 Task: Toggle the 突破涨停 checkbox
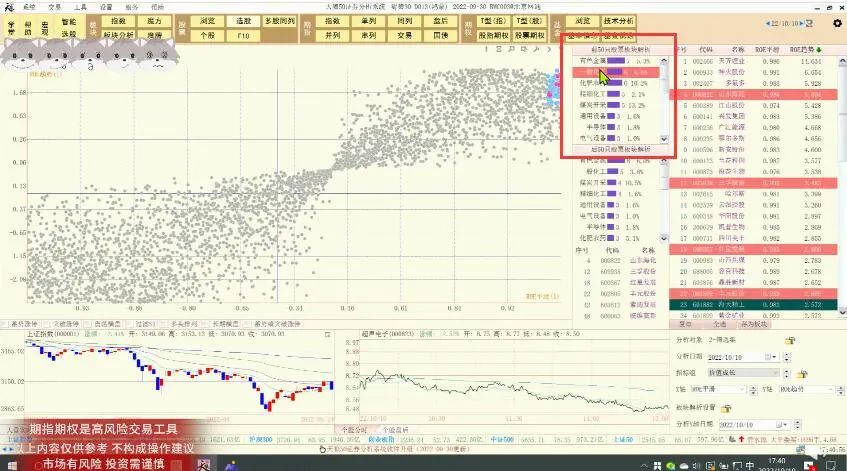(47, 324)
